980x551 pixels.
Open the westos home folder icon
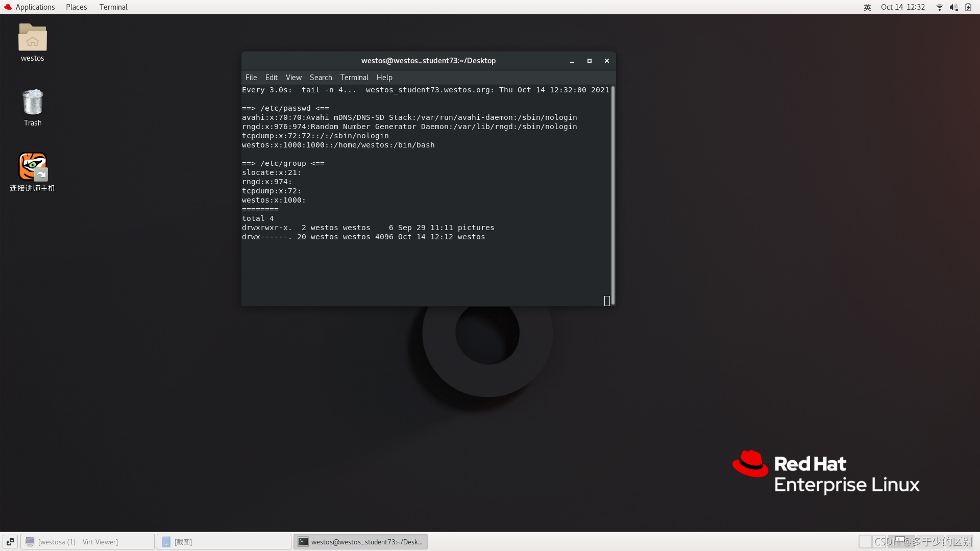(x=32, y=38)
